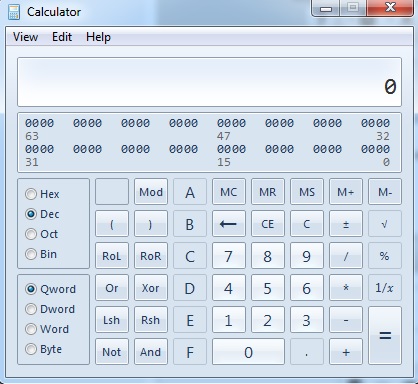Click the number 7 key
Screen dimensions: 418x384
tap(229, 256)
